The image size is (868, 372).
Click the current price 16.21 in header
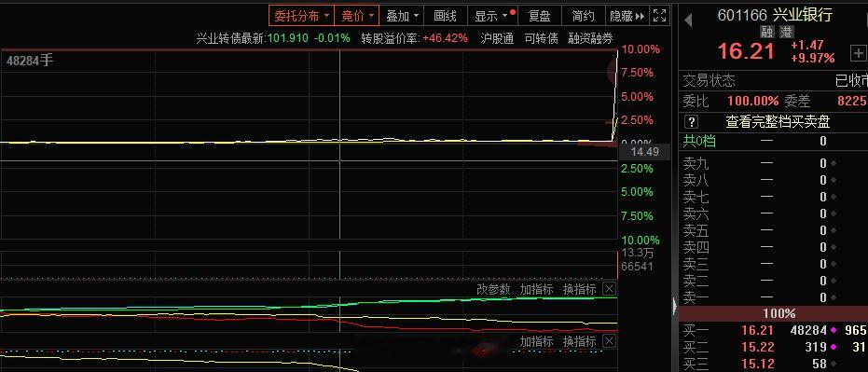[746, 51]
